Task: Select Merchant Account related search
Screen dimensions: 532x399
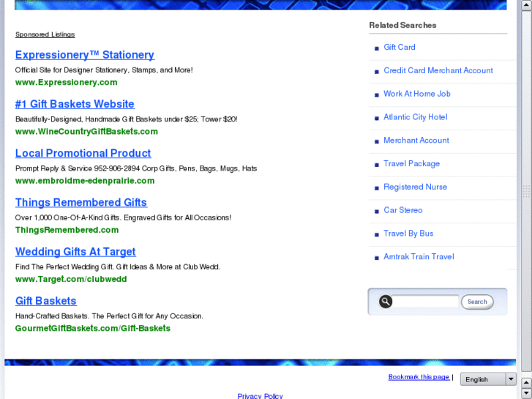Action: pos(416,141)
